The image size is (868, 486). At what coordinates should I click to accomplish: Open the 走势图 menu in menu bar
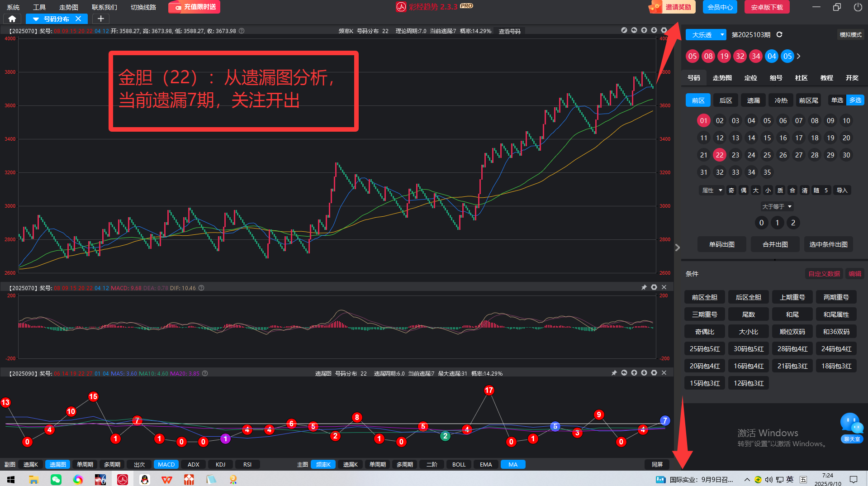(x=69, y=7)
